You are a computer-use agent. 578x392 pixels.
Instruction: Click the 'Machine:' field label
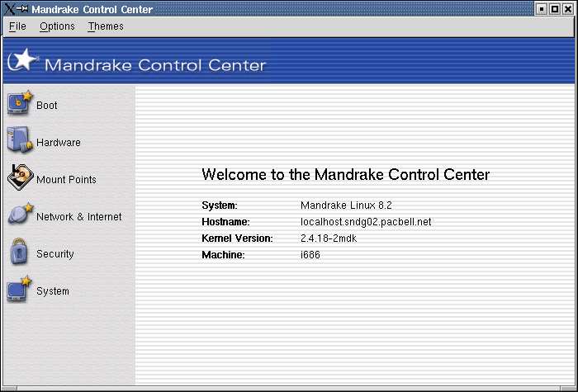coord(223,255)
